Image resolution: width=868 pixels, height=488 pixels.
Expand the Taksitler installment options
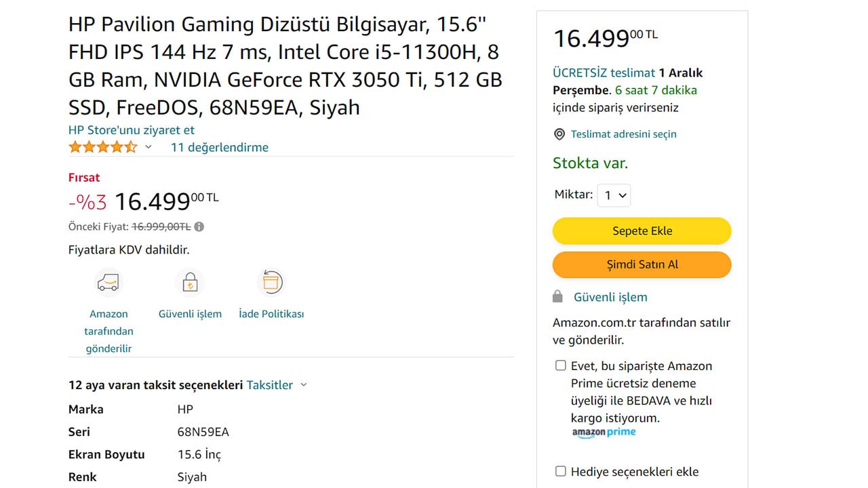pyautogui.click(x=276, y=385)
